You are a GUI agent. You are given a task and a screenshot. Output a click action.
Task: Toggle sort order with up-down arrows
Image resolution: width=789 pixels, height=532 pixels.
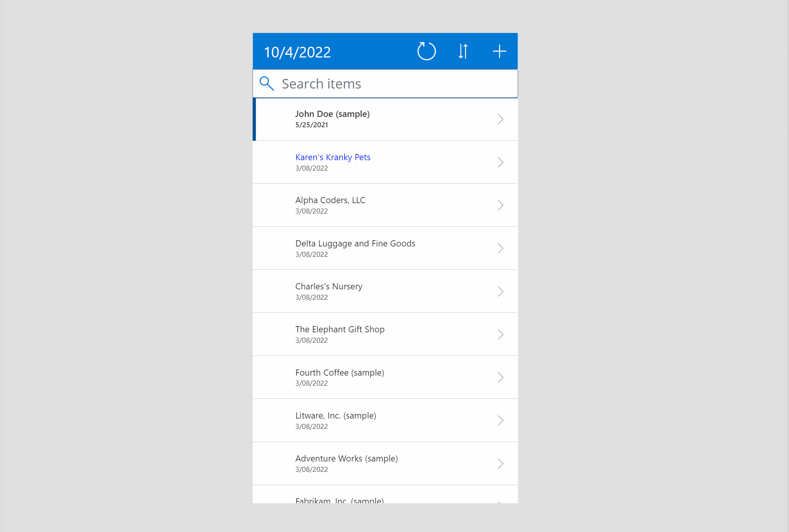tap(463, 51)
